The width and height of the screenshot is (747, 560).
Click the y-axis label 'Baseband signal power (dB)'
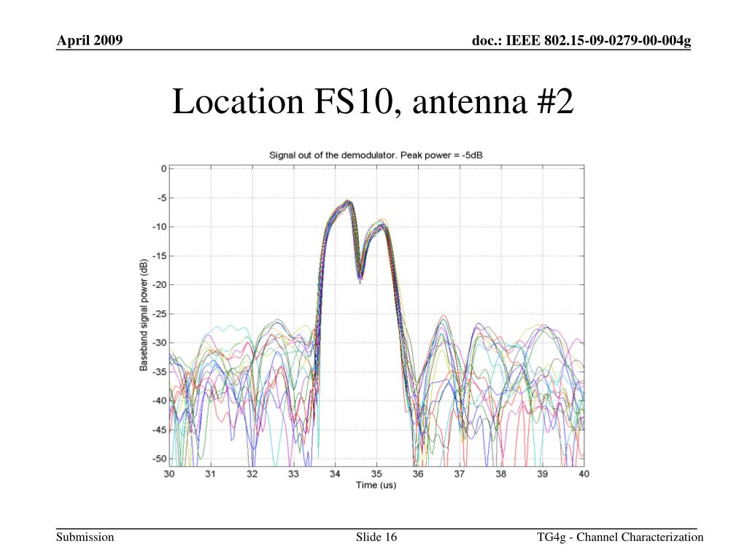pyautogui.click(x=144, y=315)
